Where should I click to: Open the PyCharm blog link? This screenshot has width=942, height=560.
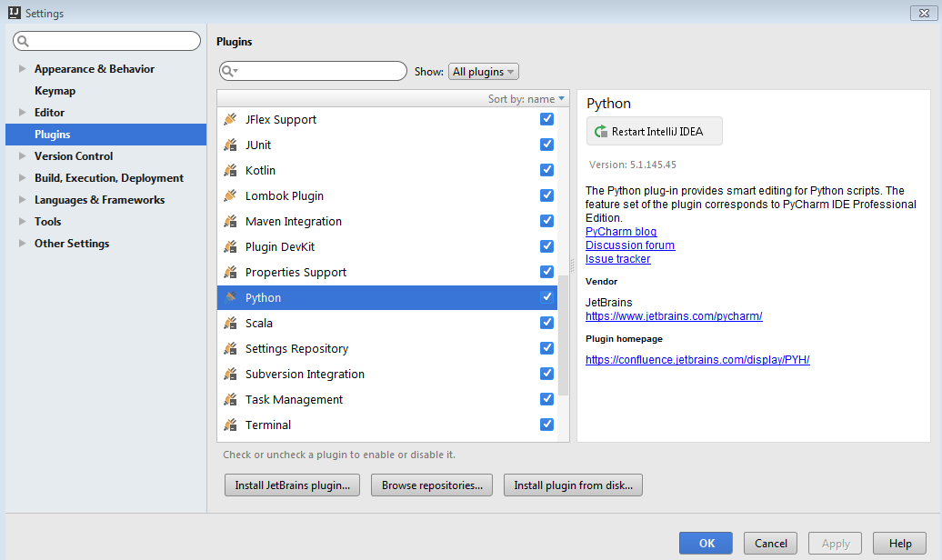point(621,231)
